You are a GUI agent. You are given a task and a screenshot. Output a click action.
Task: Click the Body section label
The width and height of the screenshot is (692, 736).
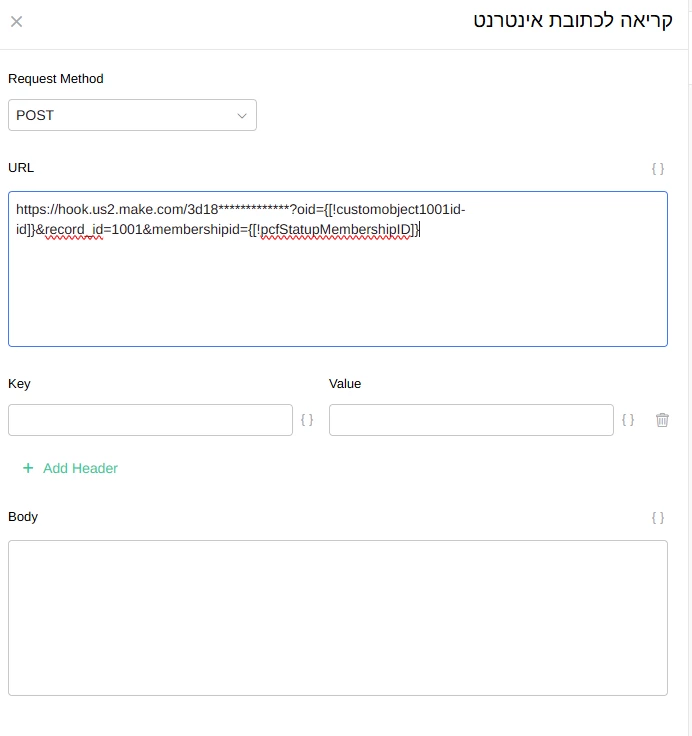pos(23,517)
